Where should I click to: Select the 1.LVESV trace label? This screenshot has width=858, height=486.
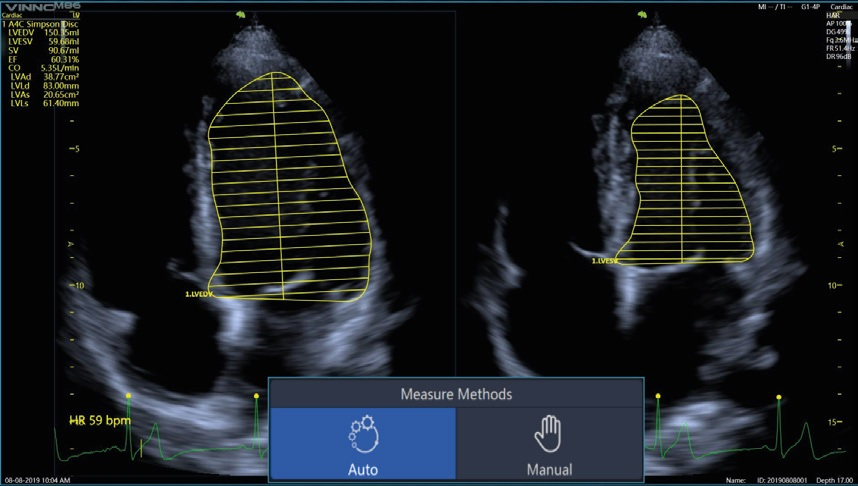pyautogui.click(x=604, y=261)
